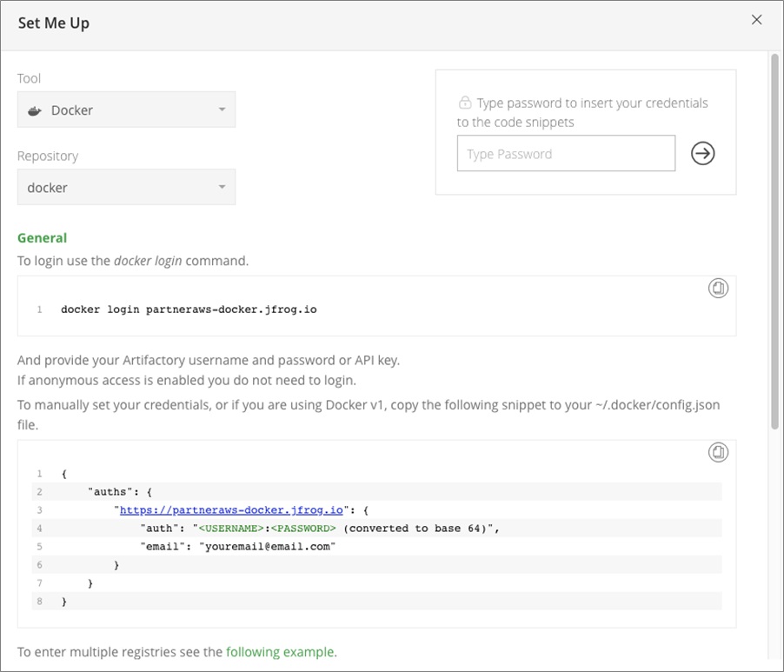Screen dimensions: 784x672
Task: Submit password with the arrow button
Action: point(702,154)
